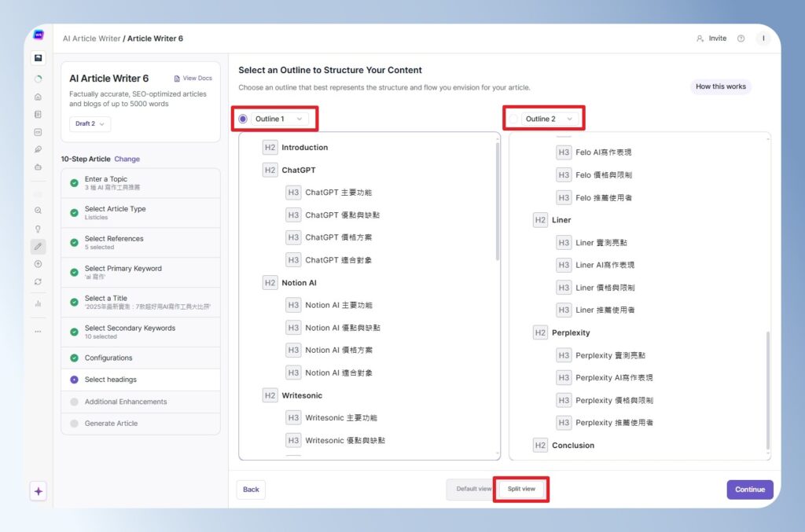Click the H3 tag beside Felo AI寫作表現
Viewport: 805px width, 532px height.
(x=564, y=152)
